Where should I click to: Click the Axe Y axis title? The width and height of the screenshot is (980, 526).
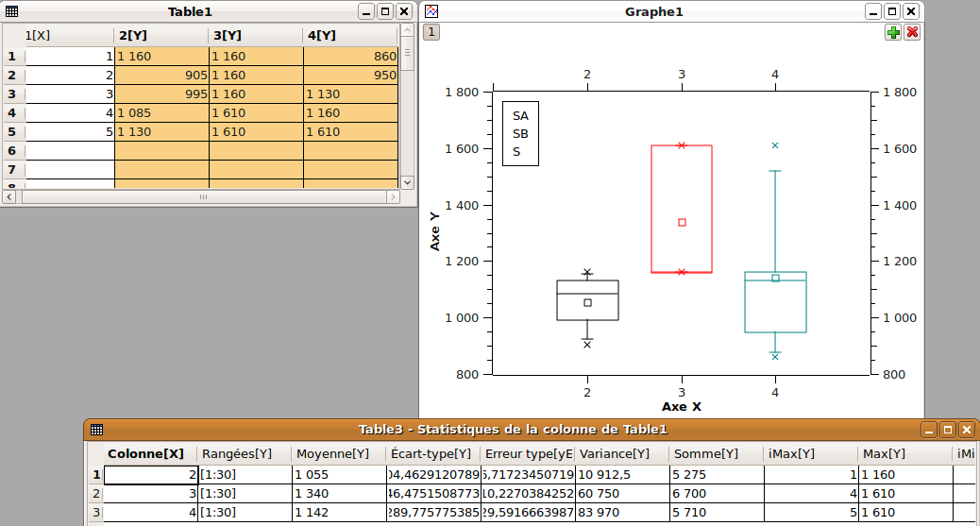point(435,230)
